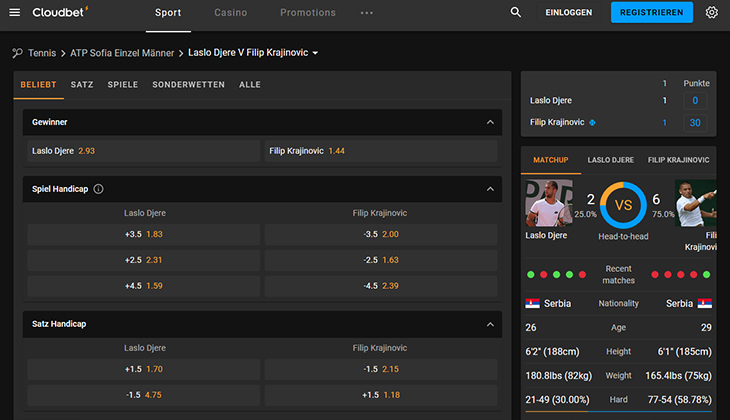Open the hamburger menu
This screenshot has height=420, width=730.
click(x=14, y=13)
